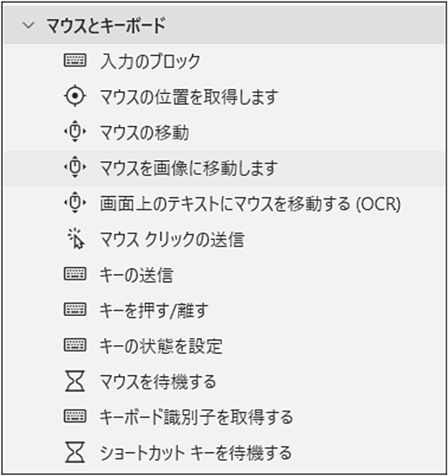Click keyboard icon beside キーの送信

coord(75,274)
